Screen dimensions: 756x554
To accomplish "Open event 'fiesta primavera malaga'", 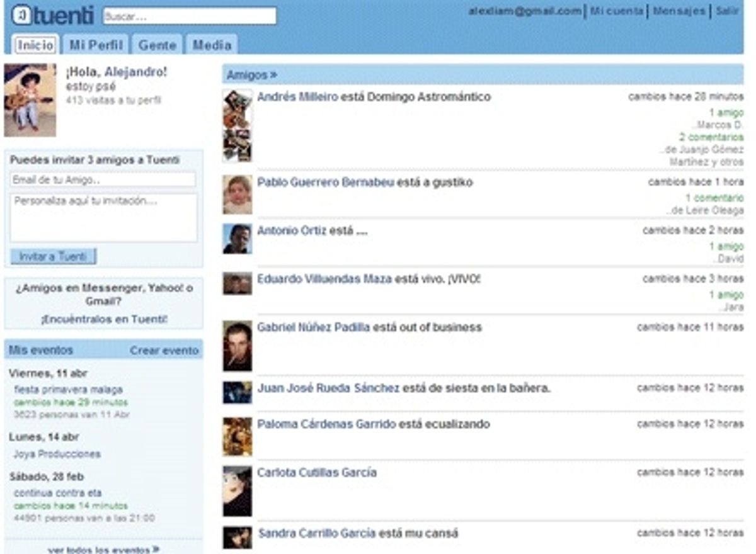I will 68,390.
